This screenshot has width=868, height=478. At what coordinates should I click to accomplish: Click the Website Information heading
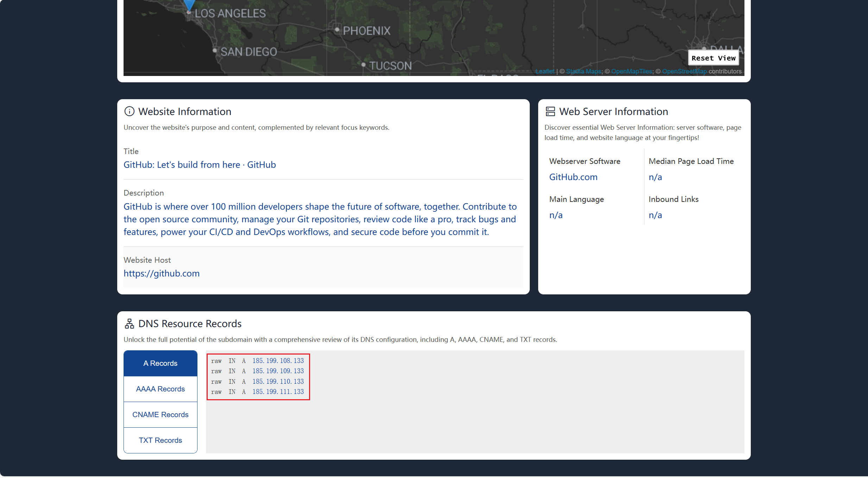[x=185, y=111]
